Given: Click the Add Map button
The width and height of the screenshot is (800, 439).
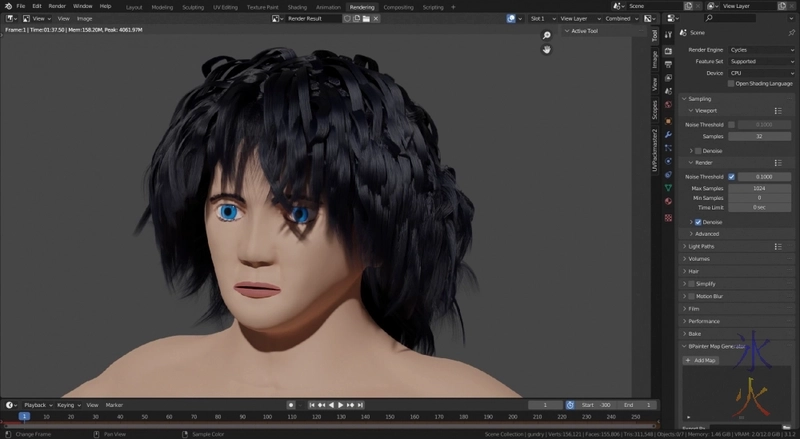Looking at the screenshot, I should pyautogui.click(x=701, y=360).
